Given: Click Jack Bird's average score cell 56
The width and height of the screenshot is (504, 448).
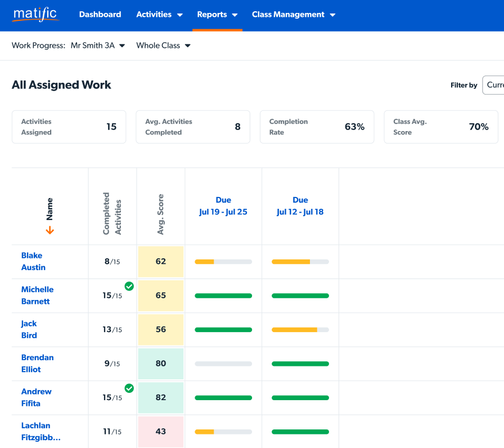Looking at the screenshot, I should coord(161,330).
